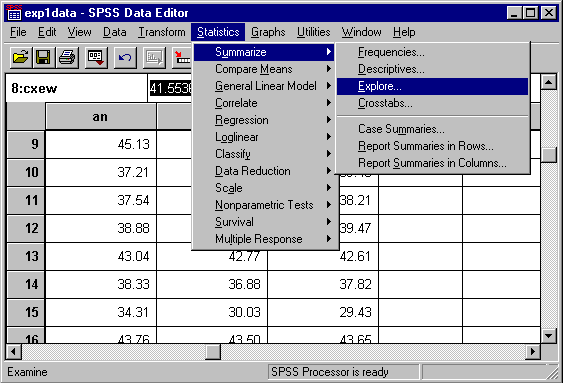Viewport: 563px width, 383px height.
Task: Select row header 12
Action: (26, 228)
